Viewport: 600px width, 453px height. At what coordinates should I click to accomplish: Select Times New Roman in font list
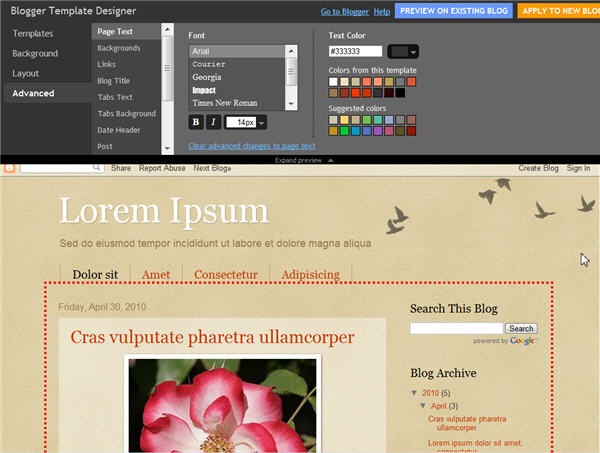point(237,103)
